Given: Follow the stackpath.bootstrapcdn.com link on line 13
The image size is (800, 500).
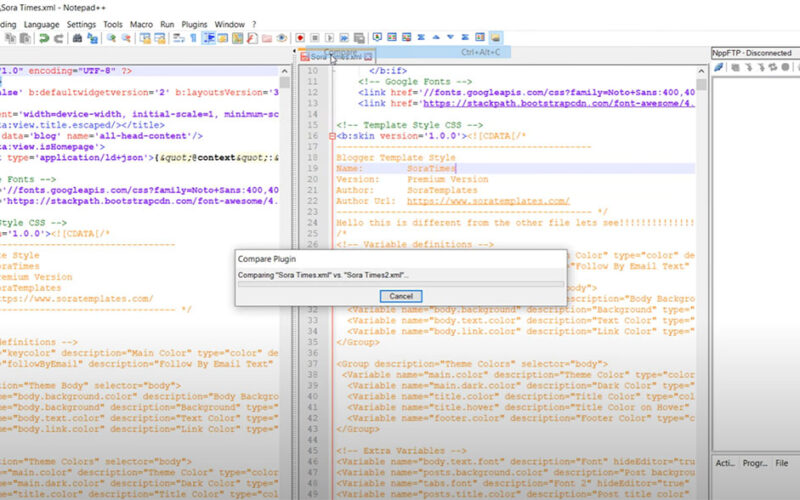Looking at the screenshot, I should 559,103.
